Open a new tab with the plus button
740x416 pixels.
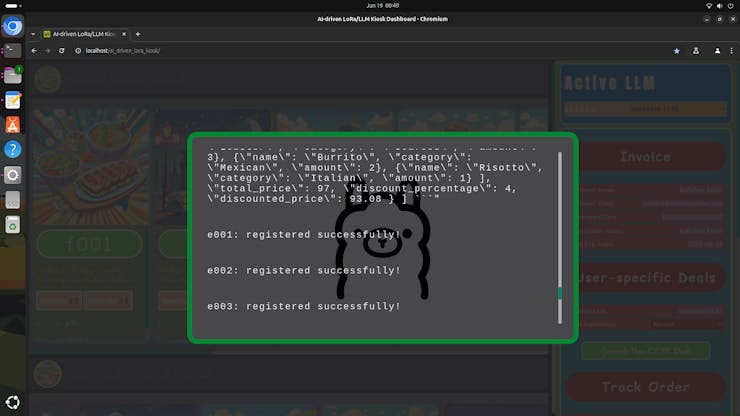(x=138, y=34)
